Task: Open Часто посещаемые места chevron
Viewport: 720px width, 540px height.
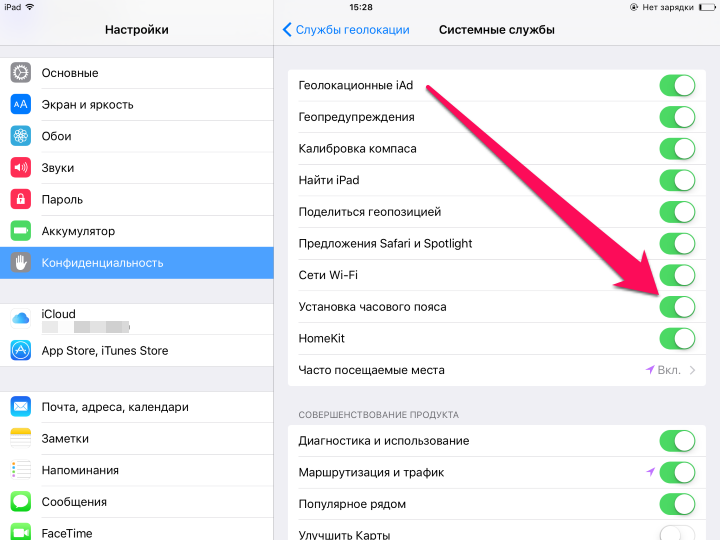Action: (x=692, y=370)
